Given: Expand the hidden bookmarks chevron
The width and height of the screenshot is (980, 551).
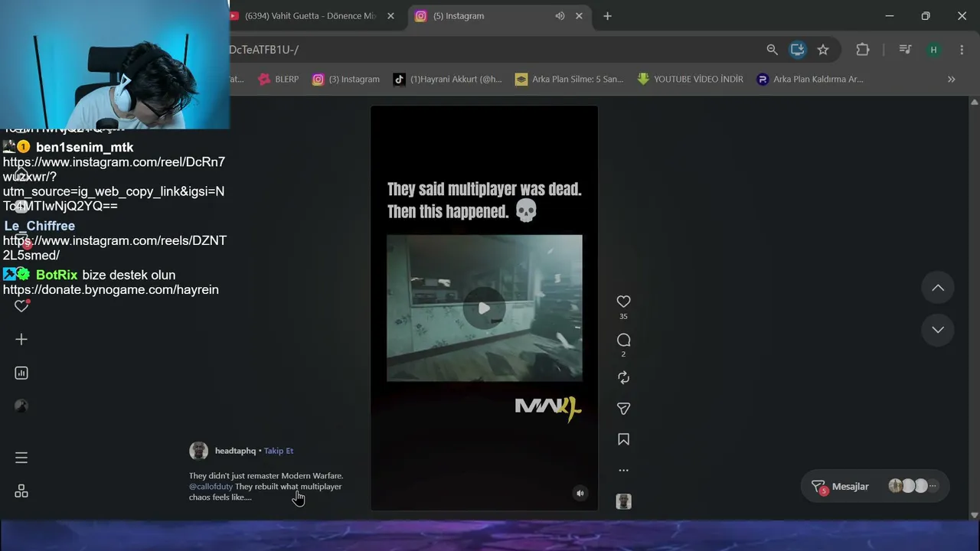Looking at the screenshot, I should click(951, 79).
